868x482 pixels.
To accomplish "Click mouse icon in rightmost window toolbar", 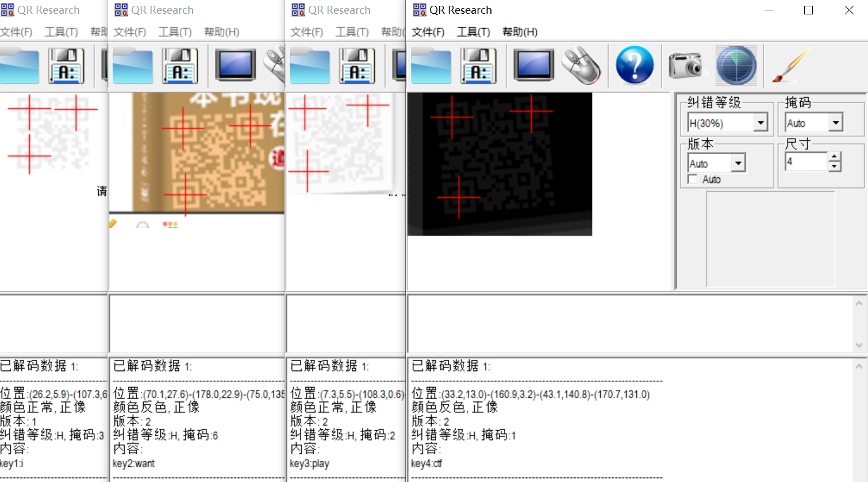I will tap(581, 66).
